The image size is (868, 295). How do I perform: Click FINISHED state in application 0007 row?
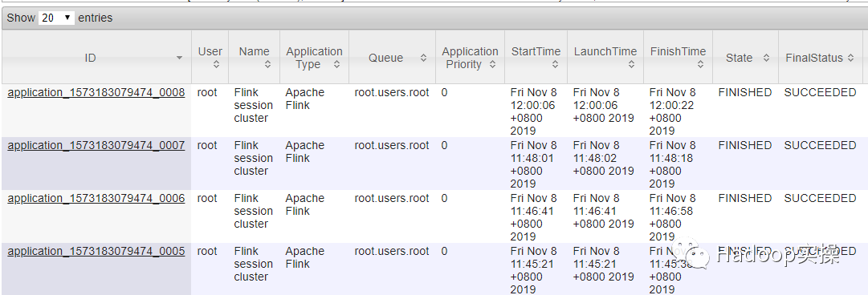[744, 145]
